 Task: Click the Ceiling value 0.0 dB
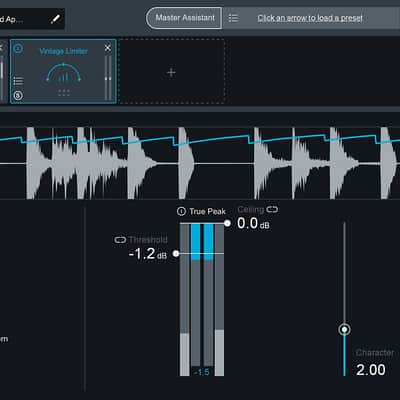[253, 223]
